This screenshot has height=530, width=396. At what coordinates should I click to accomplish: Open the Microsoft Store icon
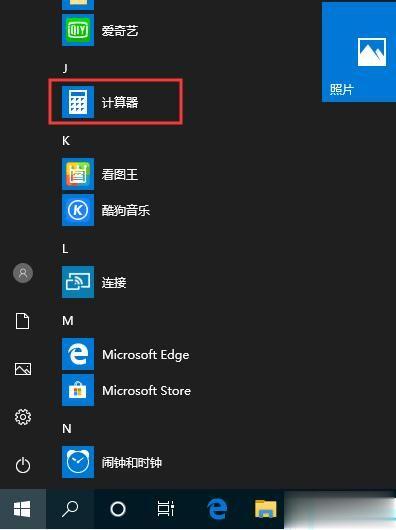(x=78, y=390)
